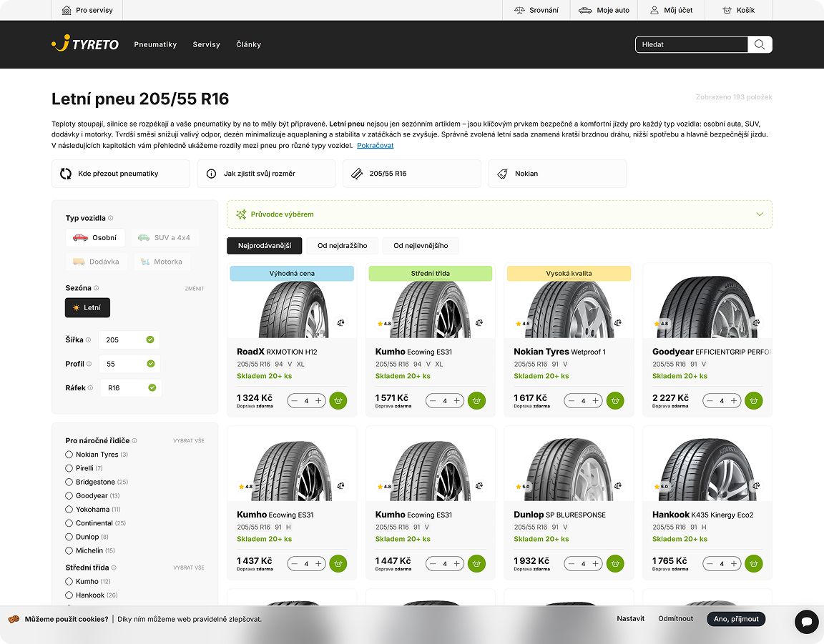The width and height of the screenshot is (824, 644).
Task: Expand the Průvodce výběrem panel
Action: tap(499, 214)
